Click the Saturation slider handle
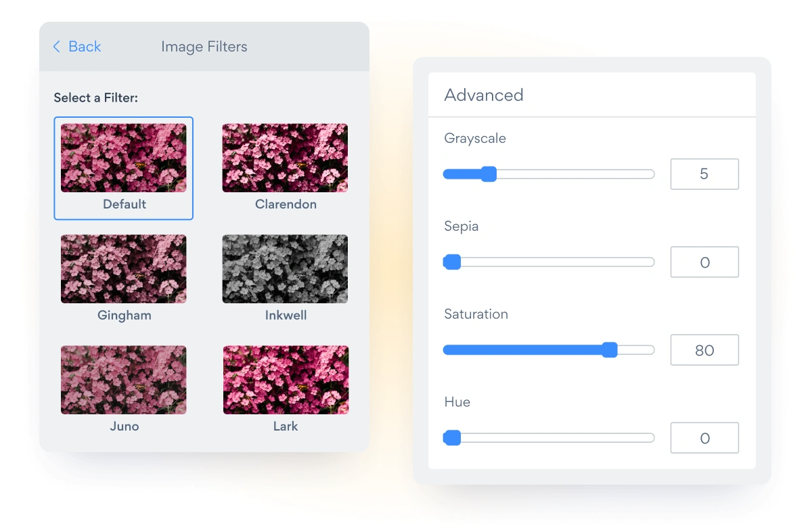 click(x=610, y=350)
